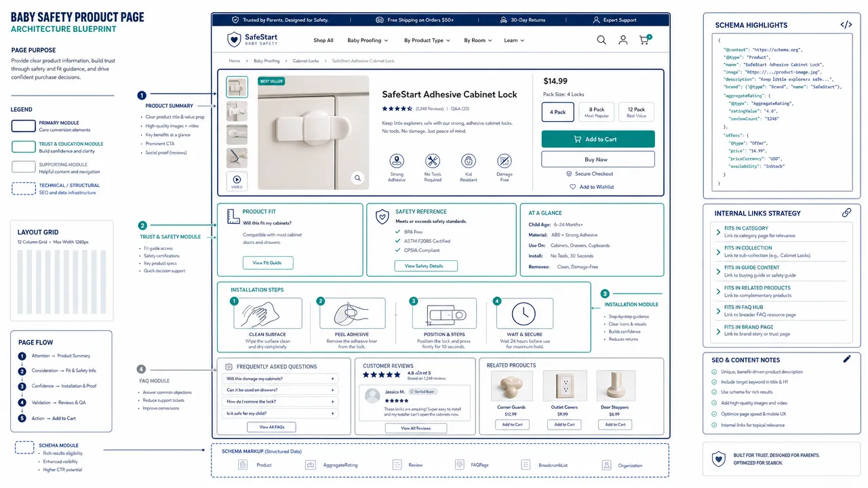
Task: Click the Organization schema icon
Action: pos(606,465)
